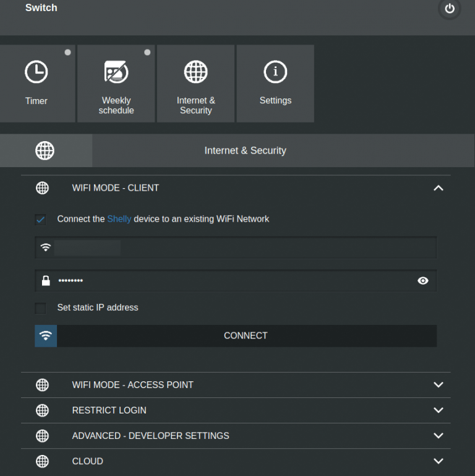Focus the WiFi password input field

[235, 281]
